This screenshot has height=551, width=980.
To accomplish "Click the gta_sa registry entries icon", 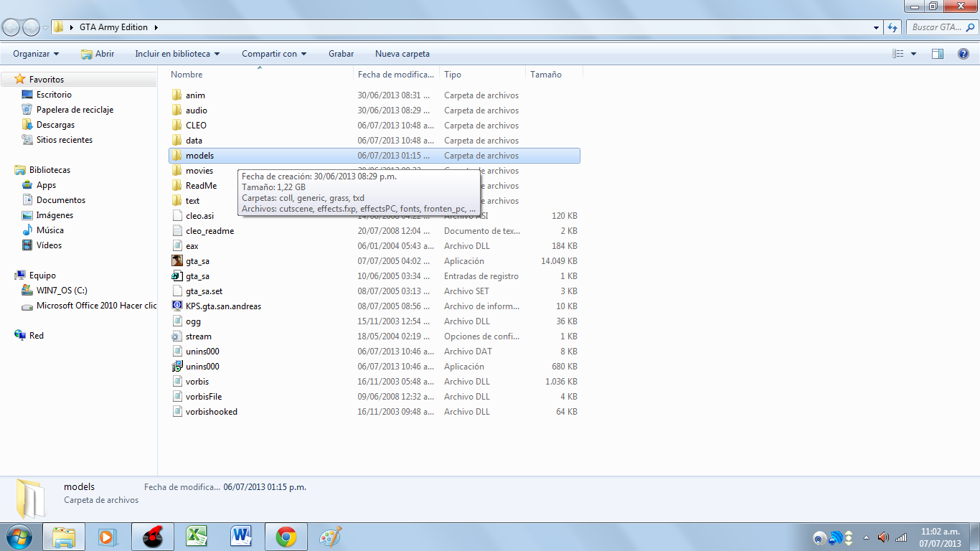I will (177, 276).
